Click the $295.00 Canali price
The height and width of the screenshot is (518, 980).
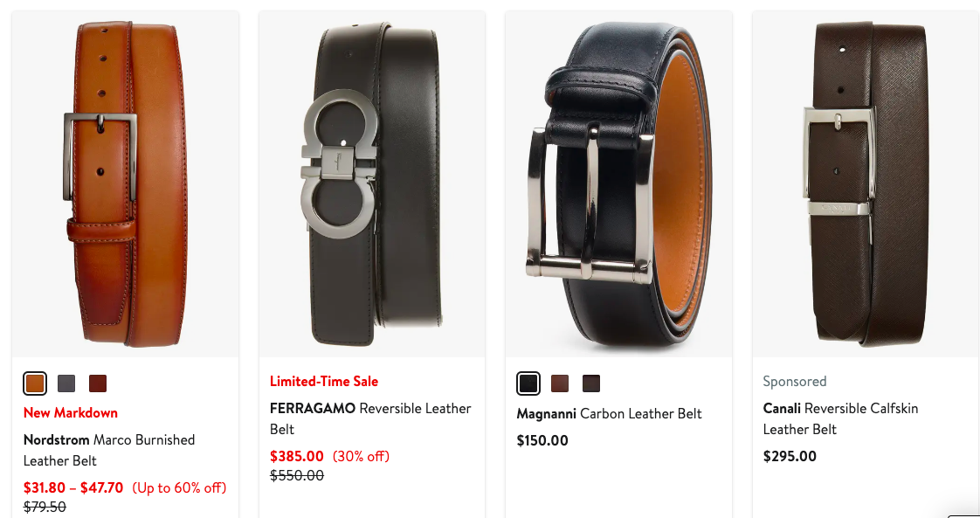[x=790, y=456]
